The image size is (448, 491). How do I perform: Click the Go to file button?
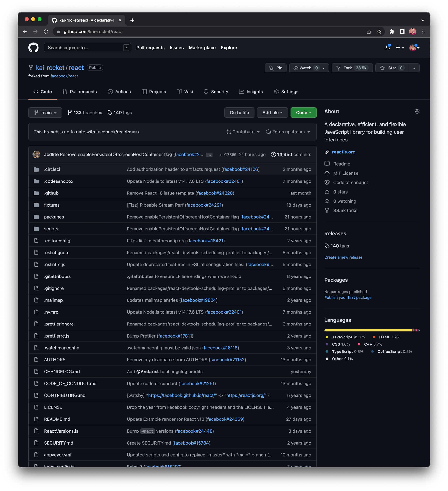[x=239, y=113]
